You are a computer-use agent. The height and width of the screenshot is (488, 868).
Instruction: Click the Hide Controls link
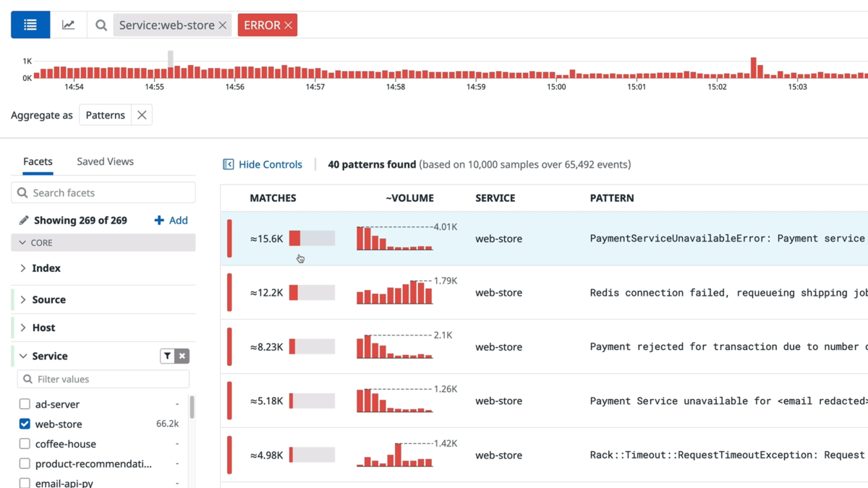(269, 164)
